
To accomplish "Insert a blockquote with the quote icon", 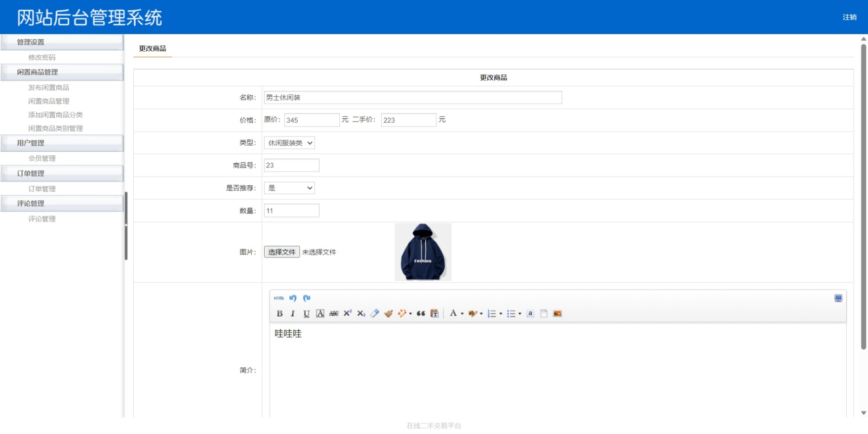I will pos(421,313).
